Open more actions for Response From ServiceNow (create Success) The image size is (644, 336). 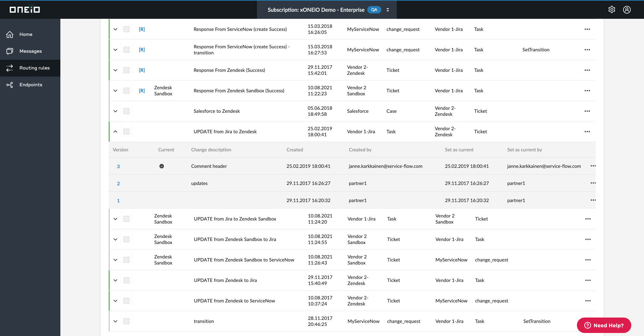click(x=587, y=29)
